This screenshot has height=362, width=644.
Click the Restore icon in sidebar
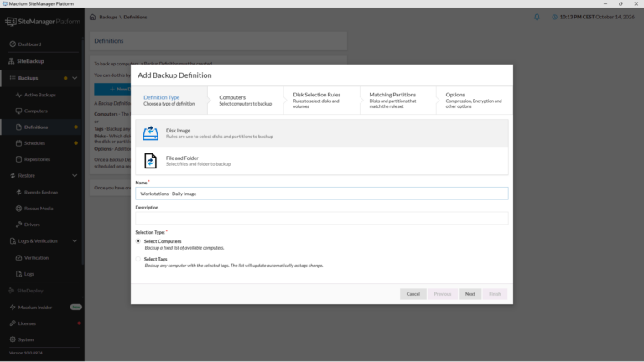coord(13,176)
